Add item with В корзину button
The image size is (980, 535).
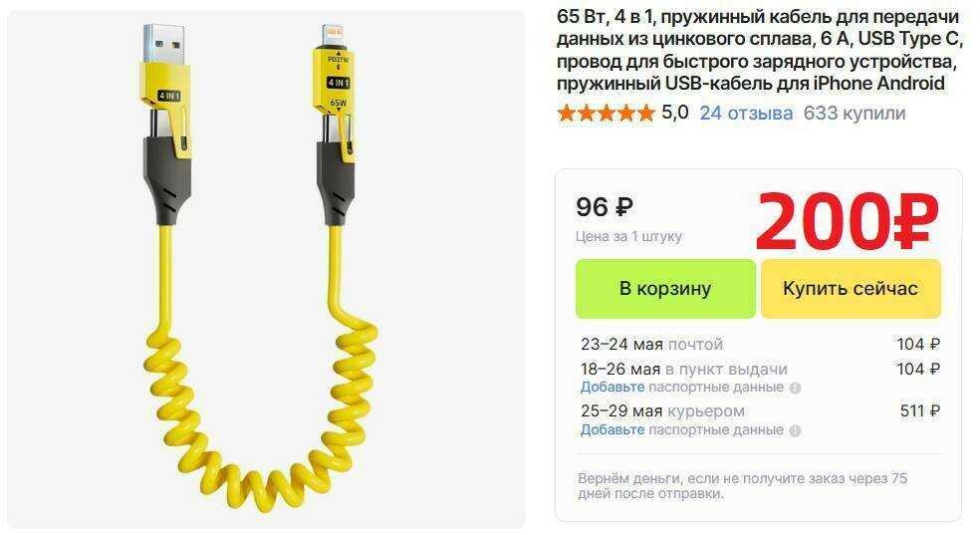[665, 289]
